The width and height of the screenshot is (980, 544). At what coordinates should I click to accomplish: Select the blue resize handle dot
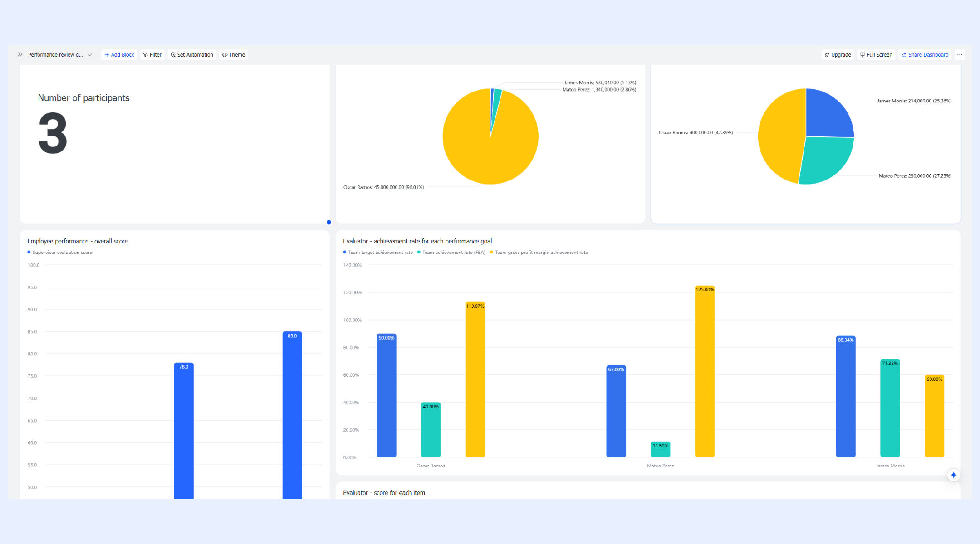329,222
